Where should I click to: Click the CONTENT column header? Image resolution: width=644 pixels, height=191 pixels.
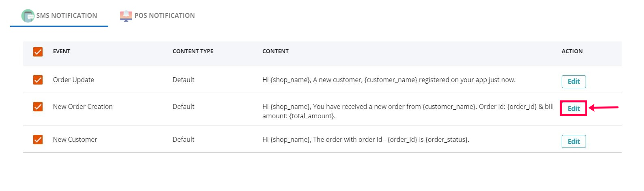pyautogui.click(x=275, y=51)
